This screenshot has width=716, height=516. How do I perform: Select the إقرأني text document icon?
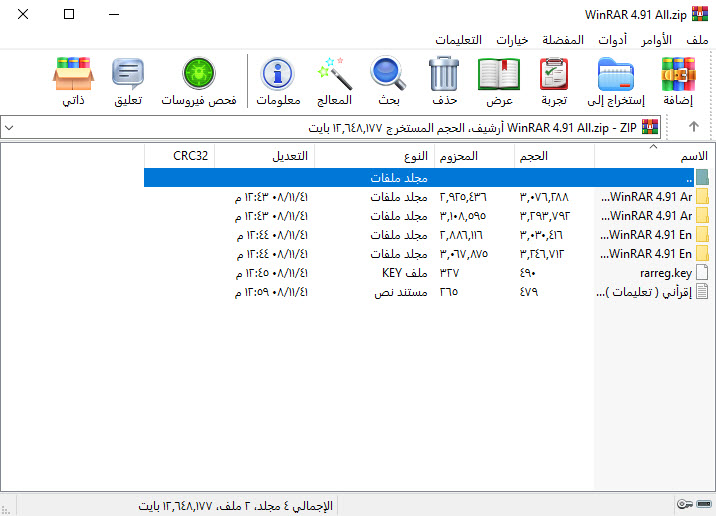[x=702, y=292]
